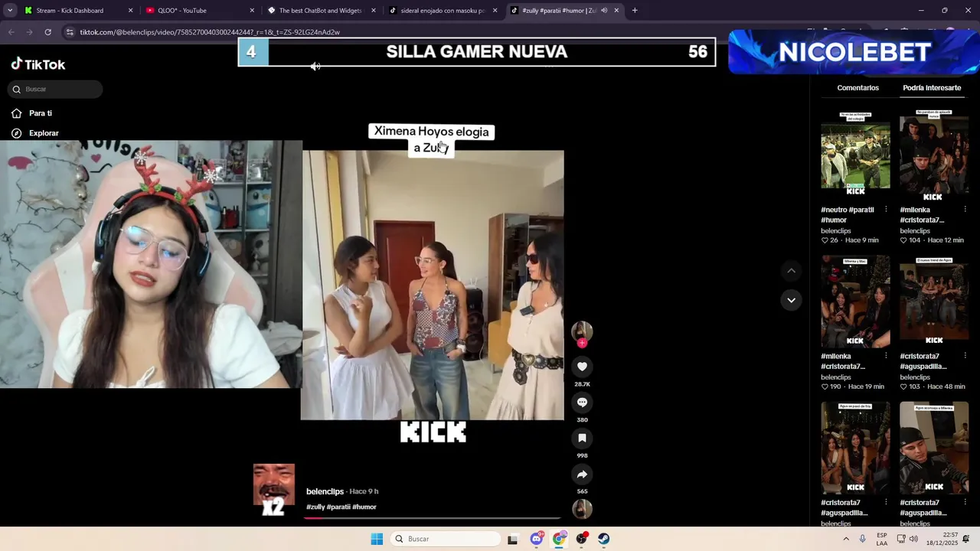Image resolution: width=980 pixels, height=551 pixels.
Task: Click the #paratii hashtag in the caption
Action: point(338,507)
